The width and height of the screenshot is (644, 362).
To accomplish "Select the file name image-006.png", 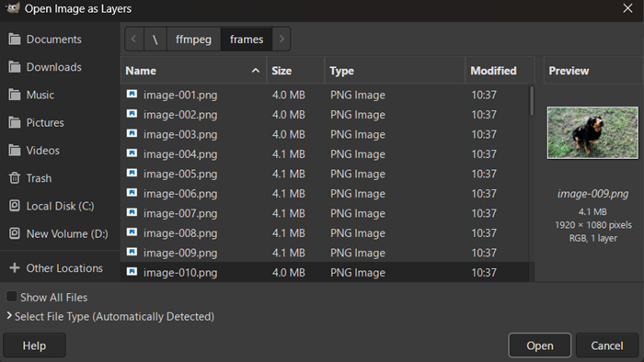I will [x=180, y=194].
